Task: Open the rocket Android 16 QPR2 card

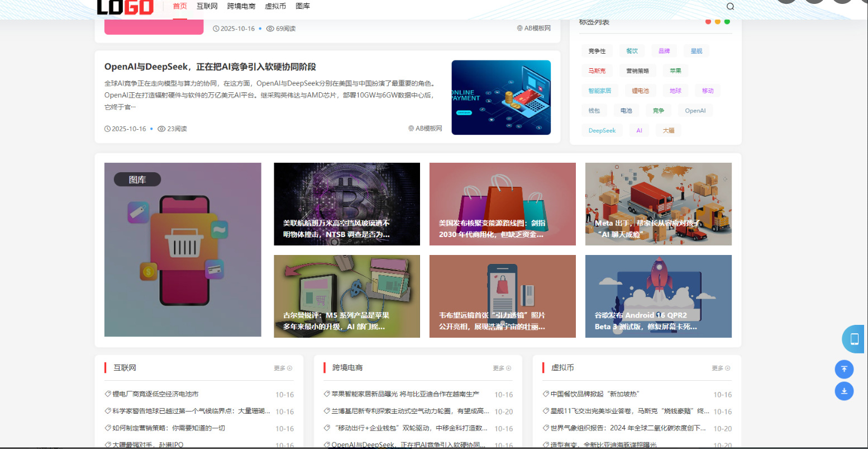Action: point(658,296)
